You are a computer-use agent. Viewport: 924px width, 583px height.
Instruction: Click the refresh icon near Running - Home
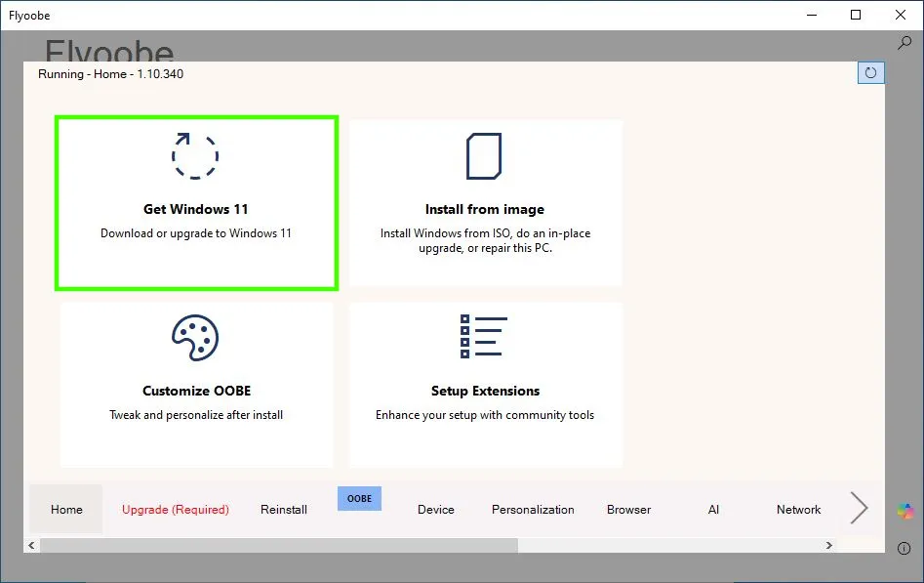point(869,72)
